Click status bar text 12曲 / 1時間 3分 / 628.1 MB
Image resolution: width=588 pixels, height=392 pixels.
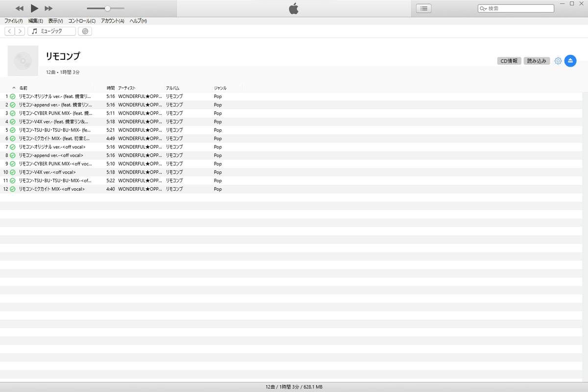tap(294, 387)
